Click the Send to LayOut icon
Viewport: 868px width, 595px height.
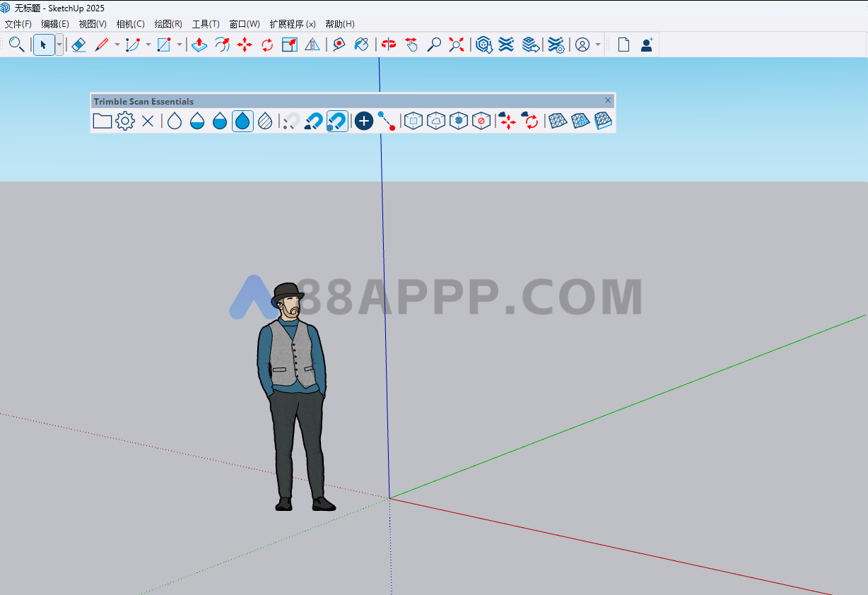[x=531, y=45]
